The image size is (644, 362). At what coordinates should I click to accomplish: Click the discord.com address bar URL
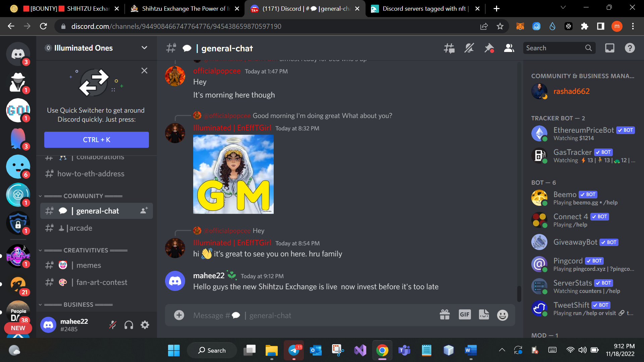tap(176, 26)
